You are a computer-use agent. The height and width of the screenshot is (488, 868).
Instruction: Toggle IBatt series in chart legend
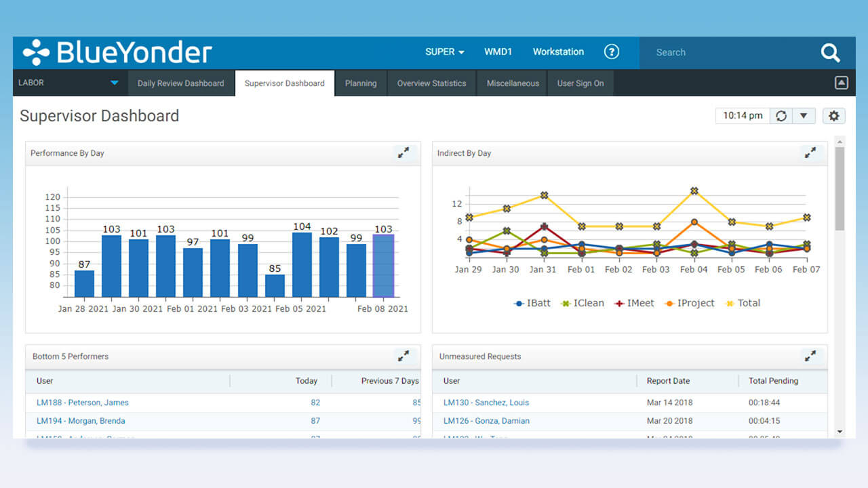point(532,303)
